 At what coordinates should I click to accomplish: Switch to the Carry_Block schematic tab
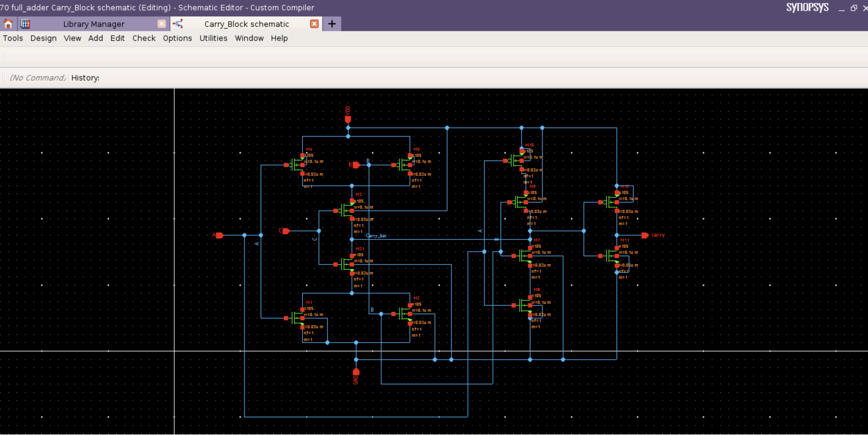click(x=246, y=23)
